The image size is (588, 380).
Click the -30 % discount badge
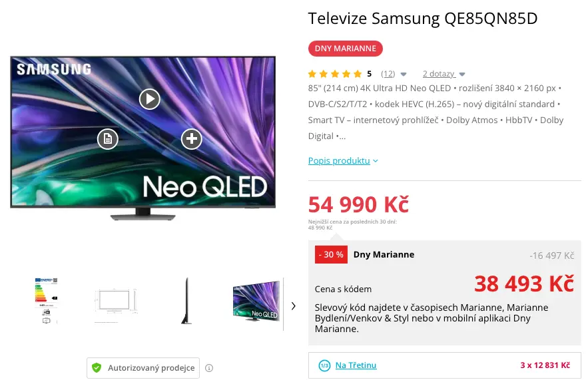pos(331,254)
